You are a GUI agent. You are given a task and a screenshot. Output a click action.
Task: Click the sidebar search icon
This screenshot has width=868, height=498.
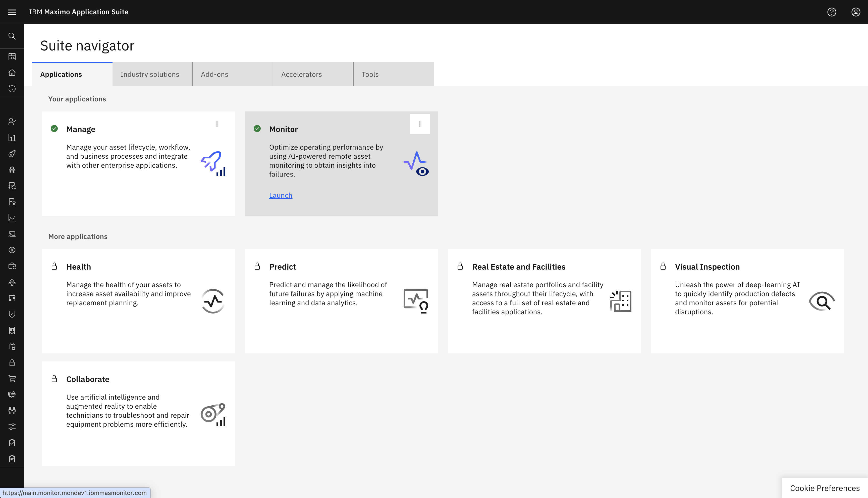tap(12, 36)
